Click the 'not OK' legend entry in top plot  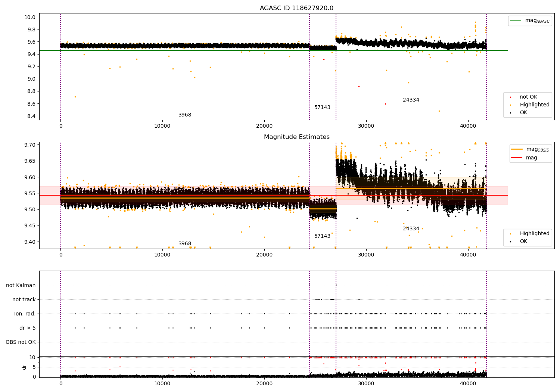(x=528, y=97)
